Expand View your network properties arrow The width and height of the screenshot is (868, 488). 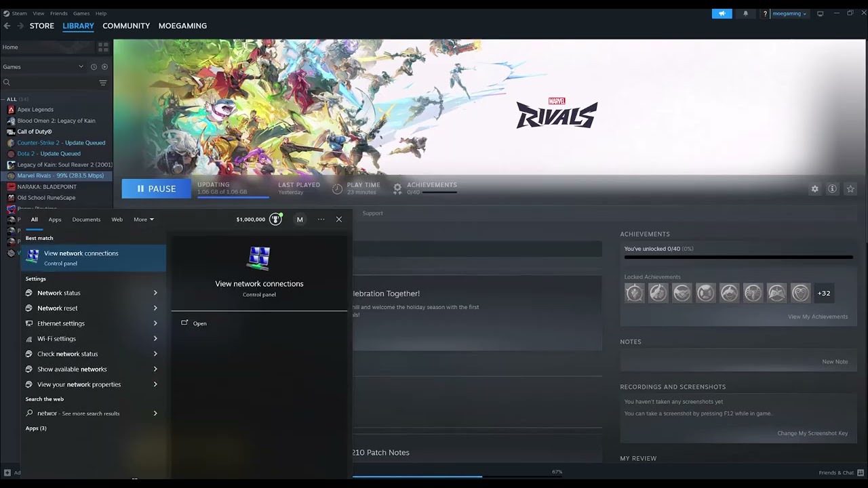tap(155, 384)
